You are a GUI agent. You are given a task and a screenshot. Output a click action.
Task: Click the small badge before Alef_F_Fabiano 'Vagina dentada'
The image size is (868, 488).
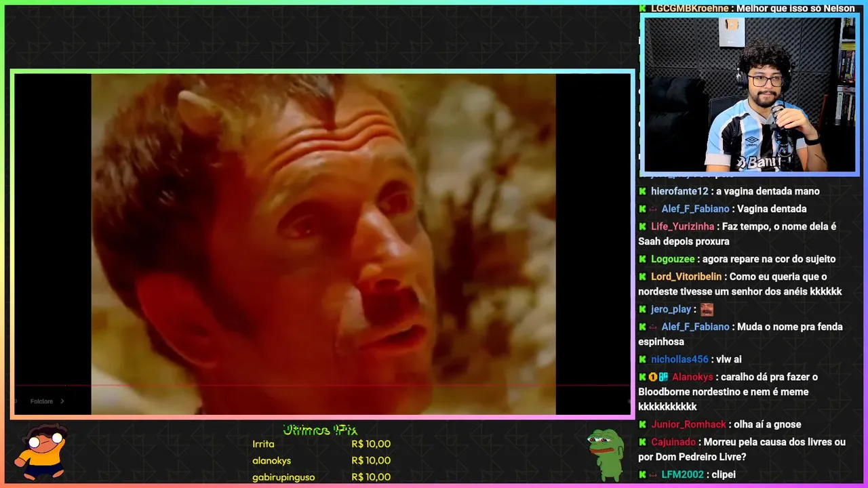(653, 209)
